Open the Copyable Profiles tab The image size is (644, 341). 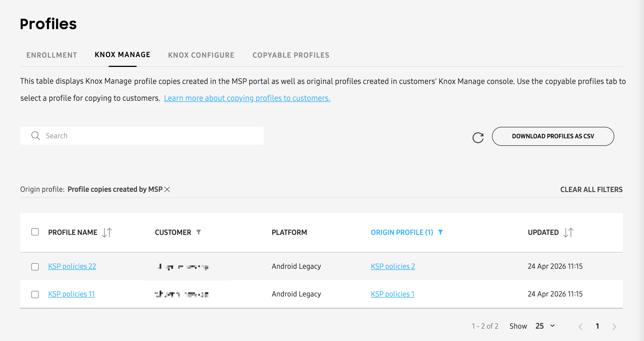coord(291,55)
